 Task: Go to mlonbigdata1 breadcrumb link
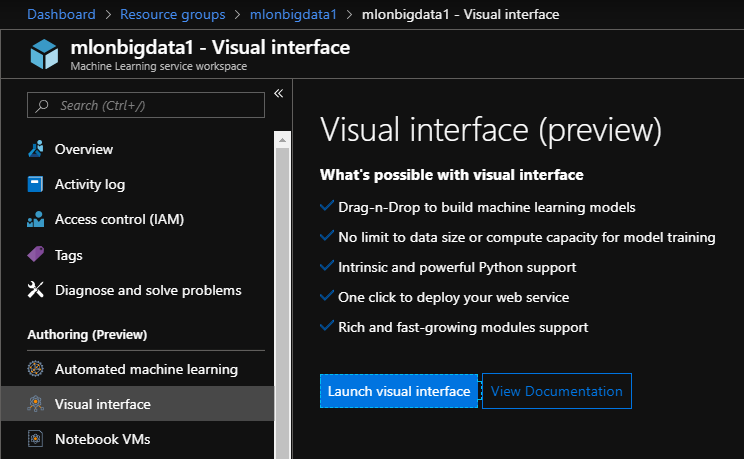click(x=293, y=14)
